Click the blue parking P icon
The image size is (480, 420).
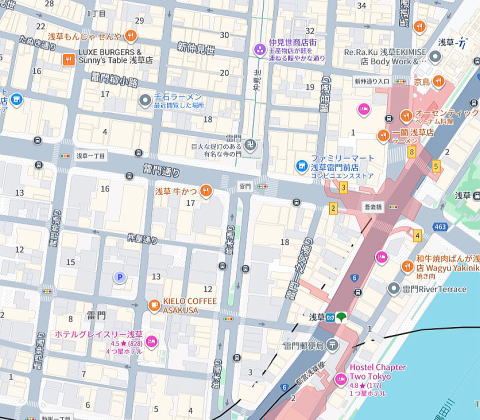(120, 277)
